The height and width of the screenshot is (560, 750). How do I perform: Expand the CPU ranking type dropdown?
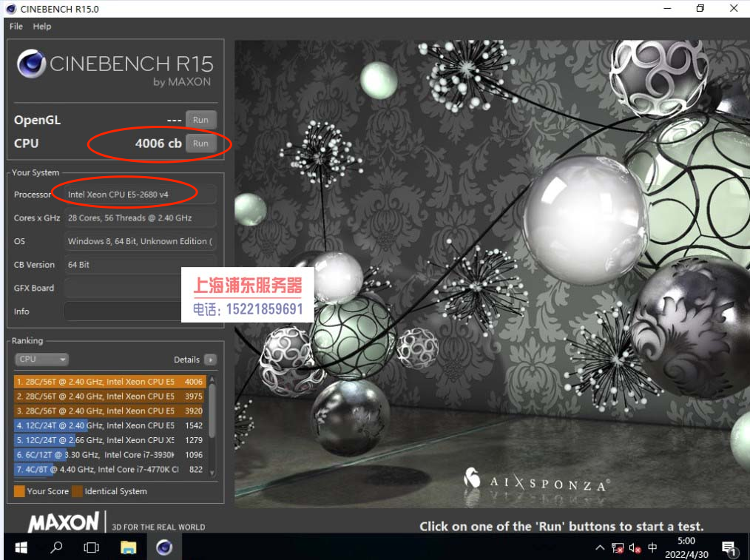click(x=41, y=360)
